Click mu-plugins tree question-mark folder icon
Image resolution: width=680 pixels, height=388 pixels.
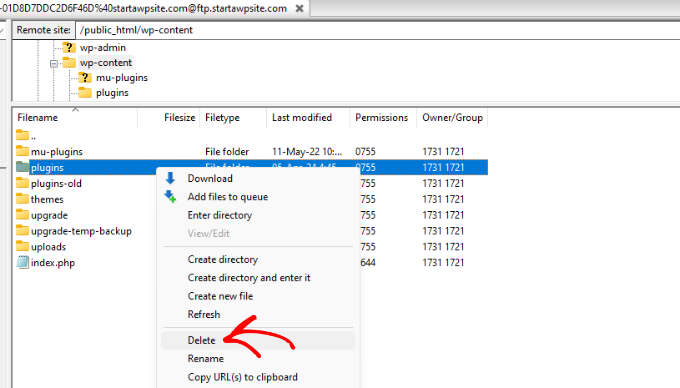click(85, 78)
